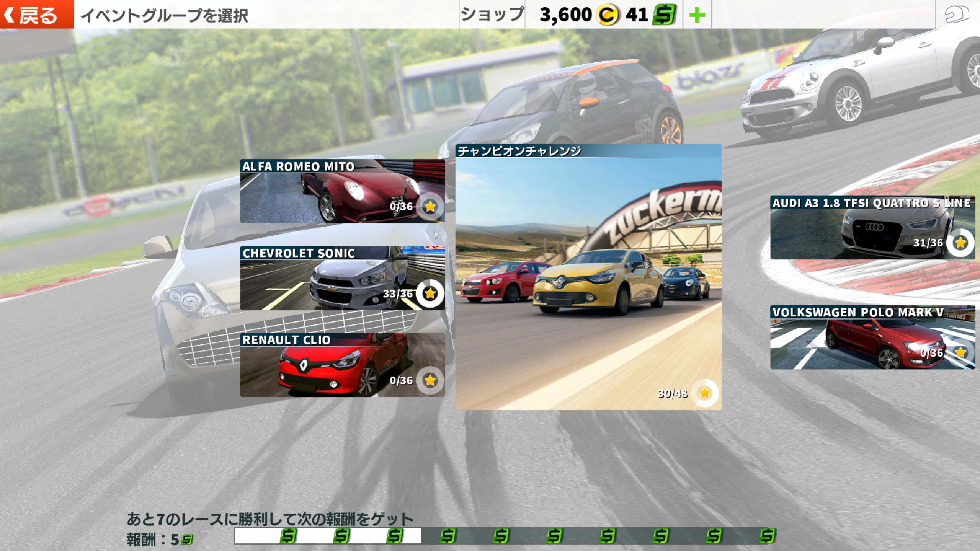Click Audi A3 star progress ring
The height and width of the screenshot is (551, 980).
[x=960, y=243]
